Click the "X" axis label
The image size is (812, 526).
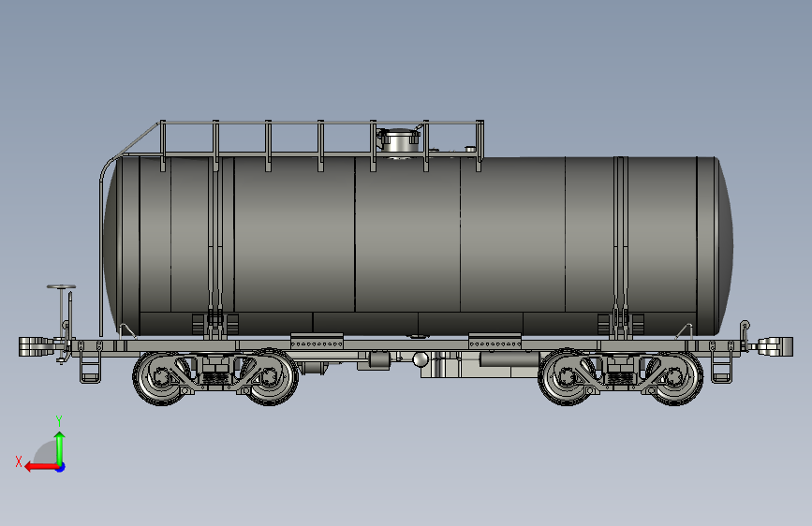[19, 461]
